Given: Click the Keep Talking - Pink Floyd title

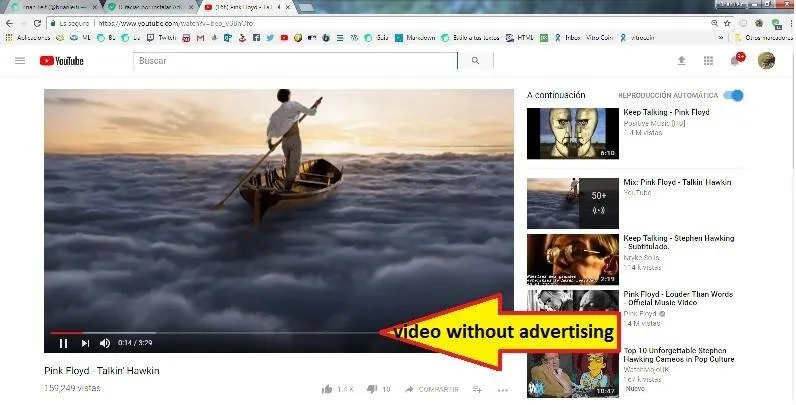Looking at the screenshot, I should [666, 112].
